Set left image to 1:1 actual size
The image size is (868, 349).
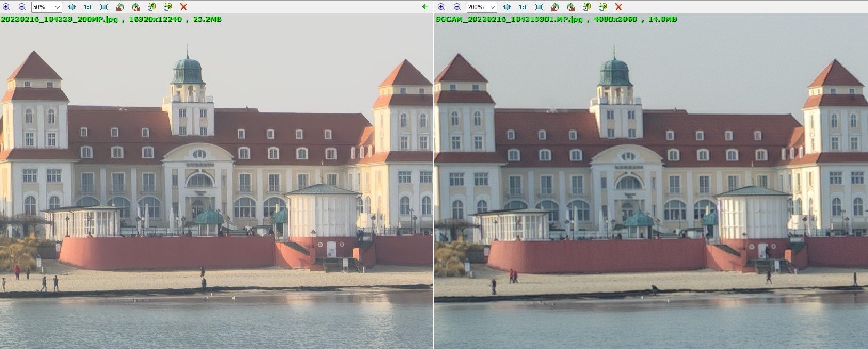tap(87, 7)
